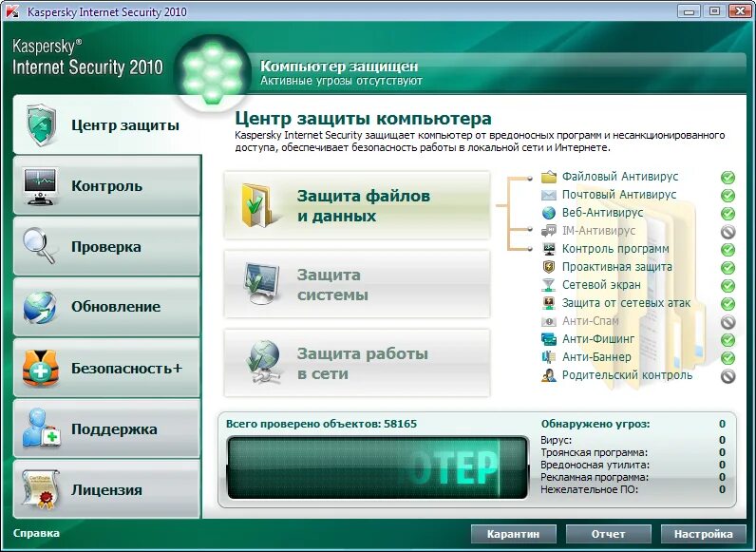Click the Kaspersky K logo in title bar
Screen dimensions: 756x552
(x=12, y=11)
